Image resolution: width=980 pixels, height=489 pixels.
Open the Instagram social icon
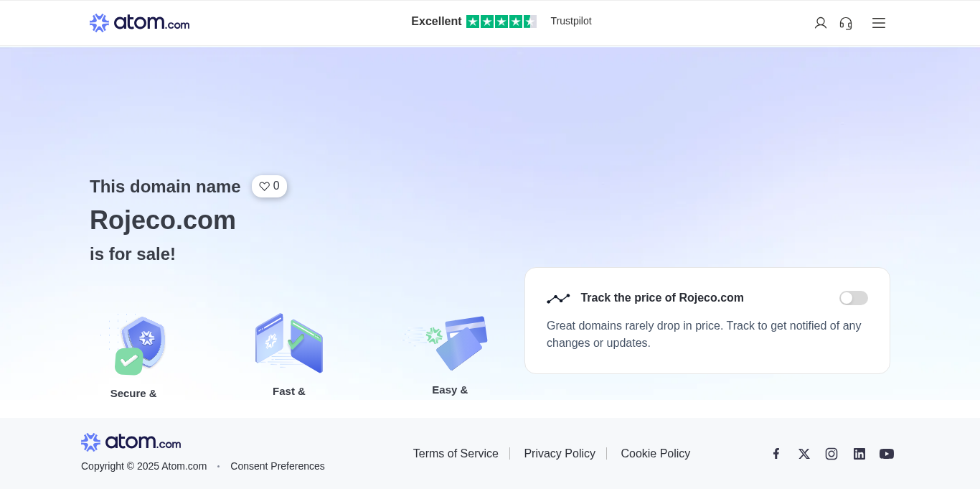tap(831, 454)
